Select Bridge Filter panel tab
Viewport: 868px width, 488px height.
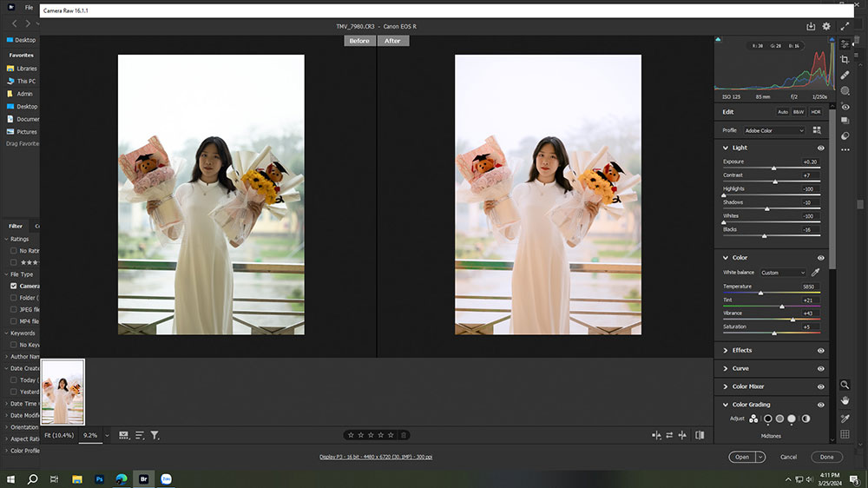coord(16,226)
